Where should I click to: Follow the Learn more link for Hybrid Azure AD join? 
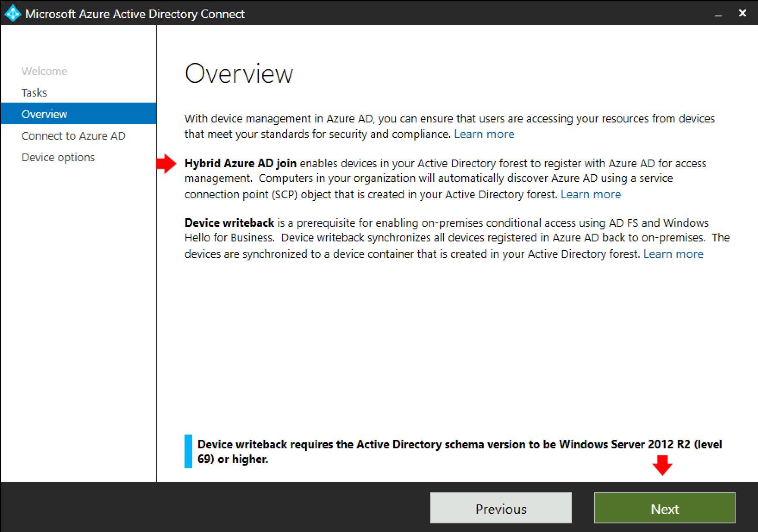point(591,194)
